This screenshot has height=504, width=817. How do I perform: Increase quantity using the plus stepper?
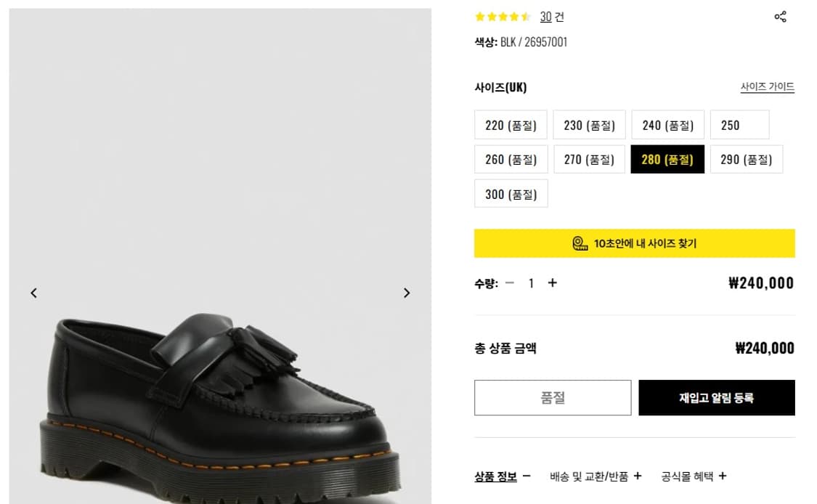552,283
